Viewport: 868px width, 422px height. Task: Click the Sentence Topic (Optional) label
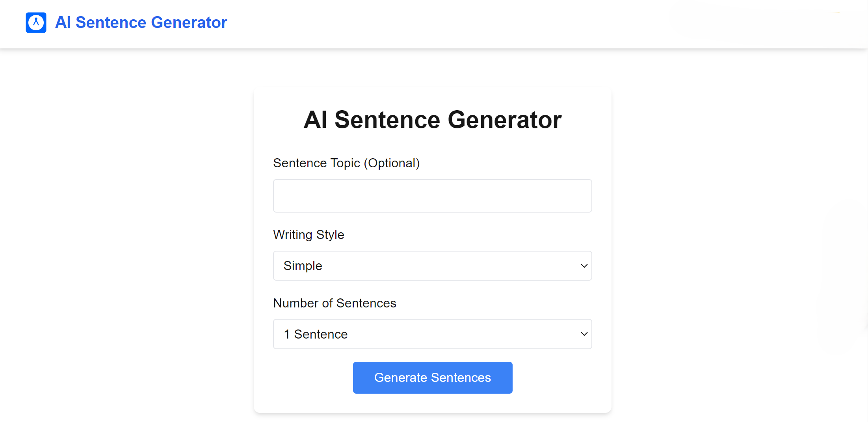click(346, 163)
